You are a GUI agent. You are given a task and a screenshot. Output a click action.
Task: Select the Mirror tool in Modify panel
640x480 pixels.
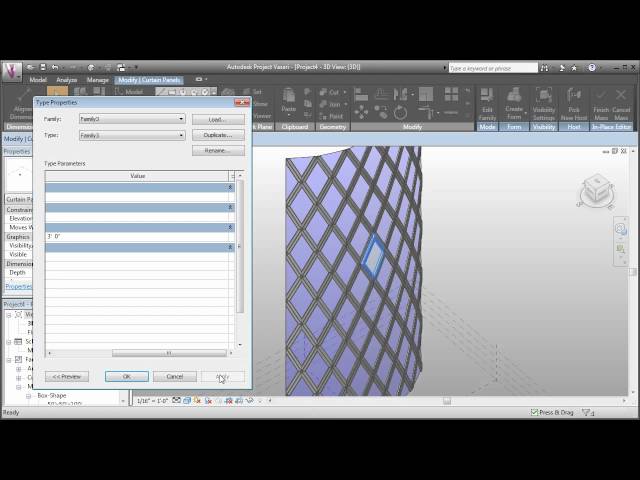(x=400, y=95)
